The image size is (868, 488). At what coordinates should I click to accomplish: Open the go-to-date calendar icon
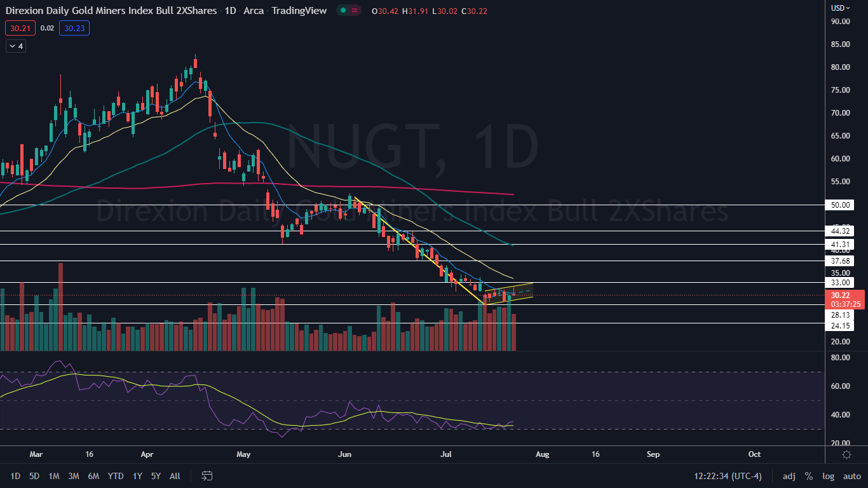(207, 476)
